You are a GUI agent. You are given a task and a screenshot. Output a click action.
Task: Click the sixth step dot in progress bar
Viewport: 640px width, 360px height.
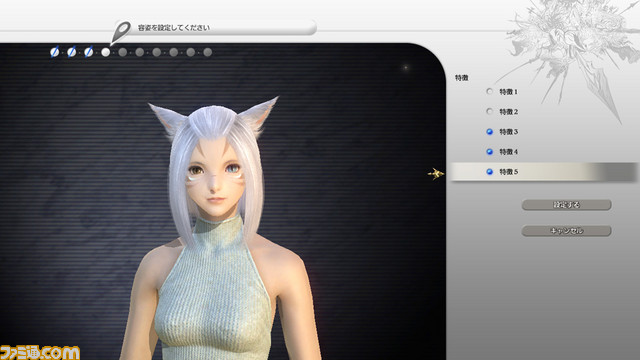pos(140,52)
